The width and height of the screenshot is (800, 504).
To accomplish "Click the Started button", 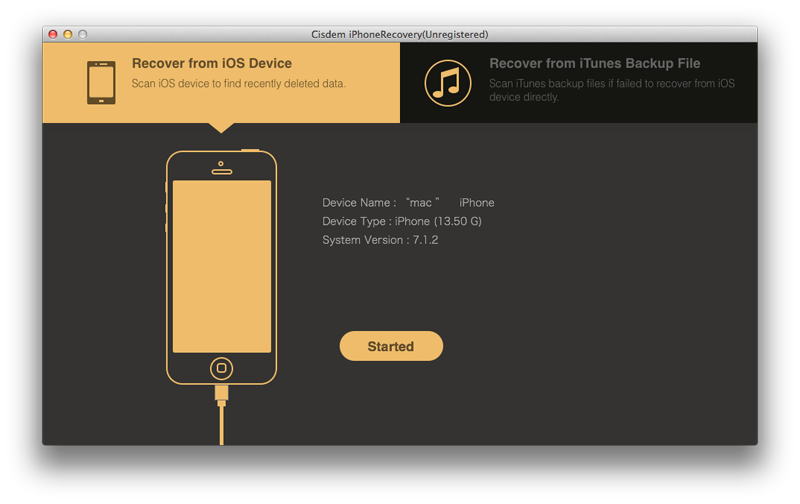I will pyautogui.click(x=391, y=346).
